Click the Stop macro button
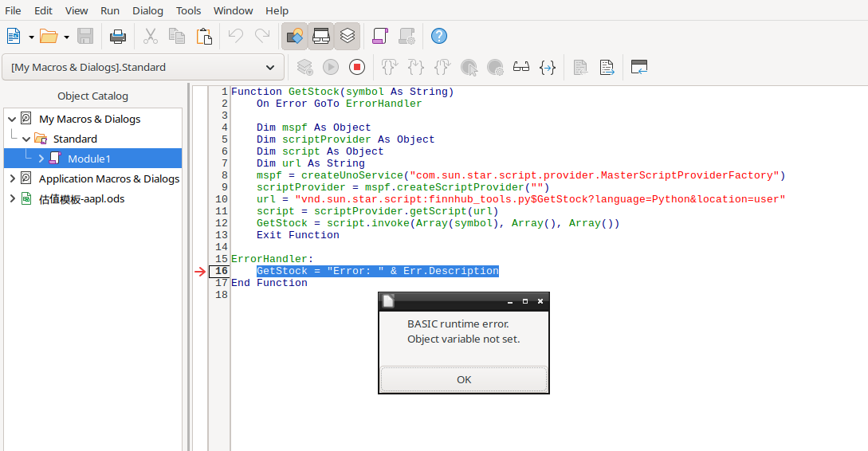Image resolution: width=868 pixels, height=451 pixels. pyautogui.click(x=357, y=68)
